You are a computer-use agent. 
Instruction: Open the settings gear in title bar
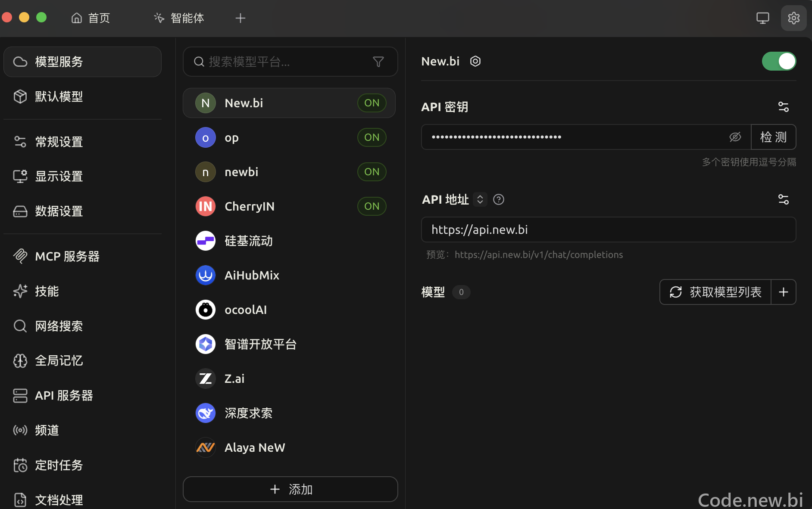793,18
